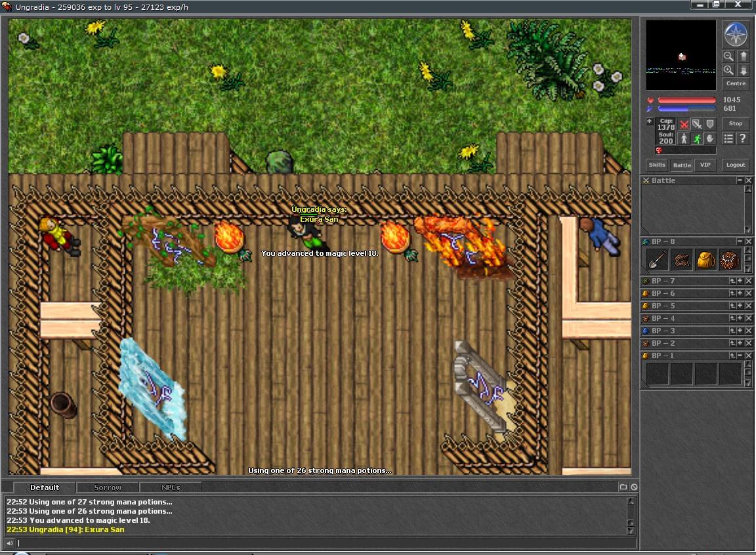
Task: Go up one level in BP – 3
Action: click(732, 331)
